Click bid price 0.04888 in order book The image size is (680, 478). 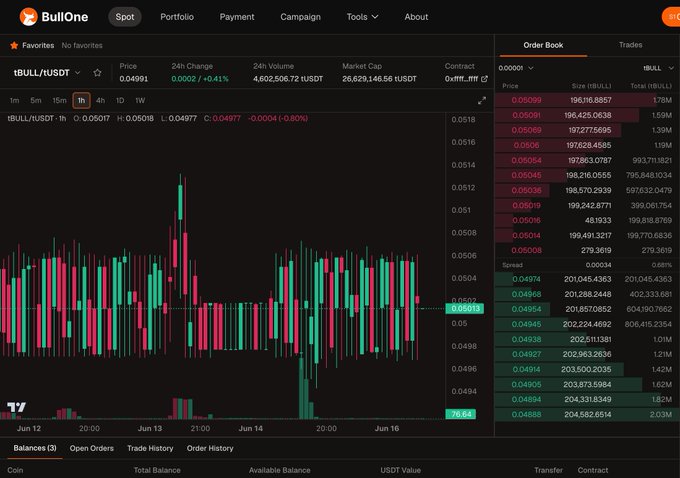[x=526, y=415]
